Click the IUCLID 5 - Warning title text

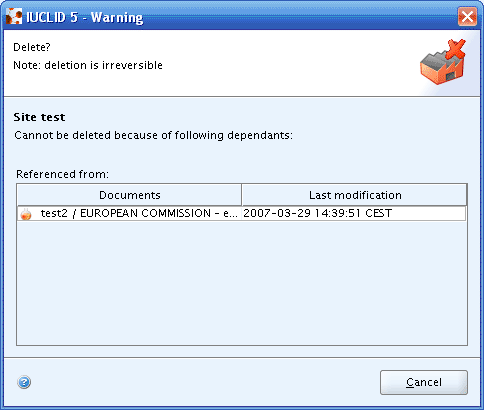[x=85, y=17]
